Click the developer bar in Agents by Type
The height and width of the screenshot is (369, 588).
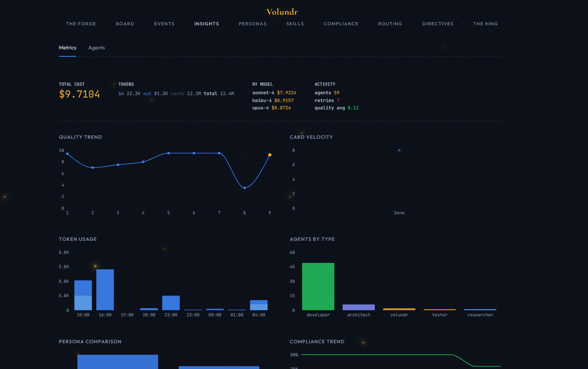(x=318, y=286)
